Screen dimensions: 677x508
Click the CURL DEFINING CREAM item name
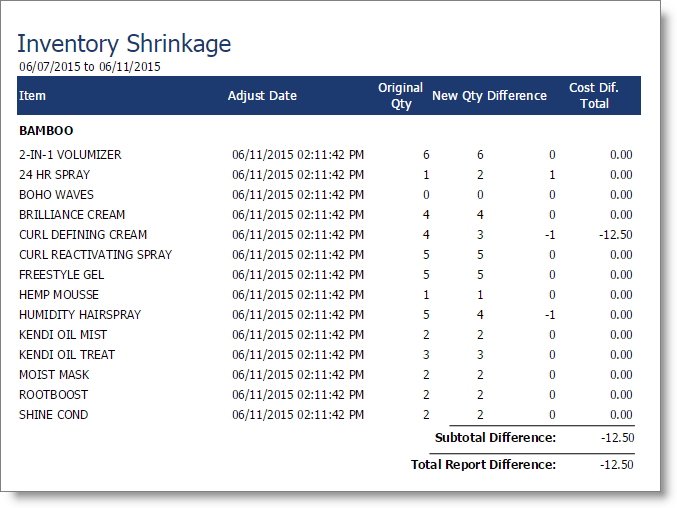83,235
